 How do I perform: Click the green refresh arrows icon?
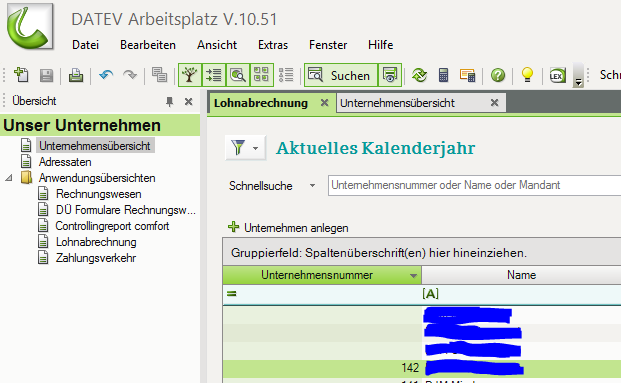click(x=419, y=75)
